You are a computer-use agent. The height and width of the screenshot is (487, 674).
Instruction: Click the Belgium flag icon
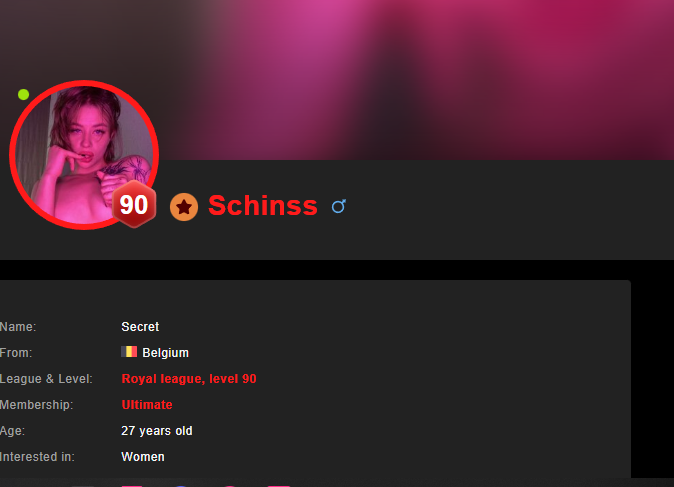(x=129, y=352)
